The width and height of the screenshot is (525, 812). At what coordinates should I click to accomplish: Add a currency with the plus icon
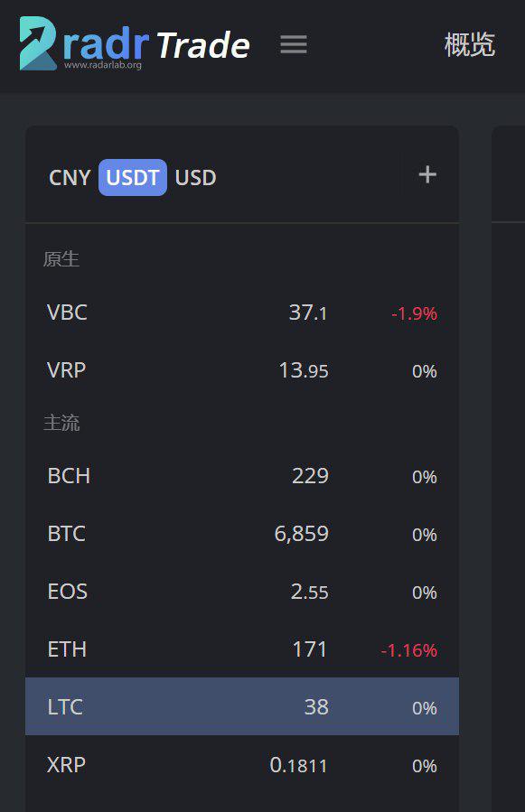(427, 175)
